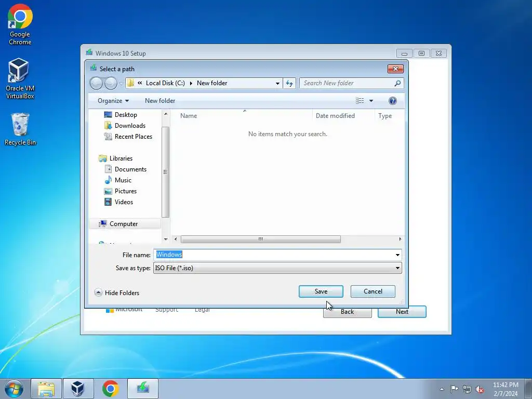
Task: Click the Action Center flag icon
Action: coord(454,389)
